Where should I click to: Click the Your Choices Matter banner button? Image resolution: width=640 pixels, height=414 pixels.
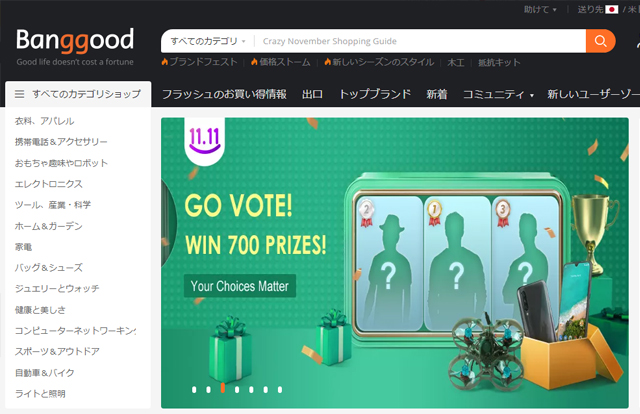[x=240, y=286]
